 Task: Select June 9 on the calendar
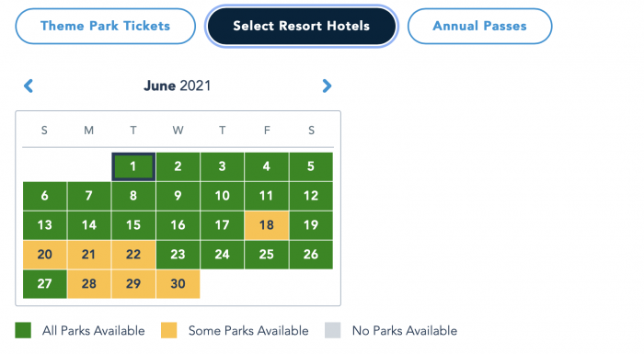178,196
